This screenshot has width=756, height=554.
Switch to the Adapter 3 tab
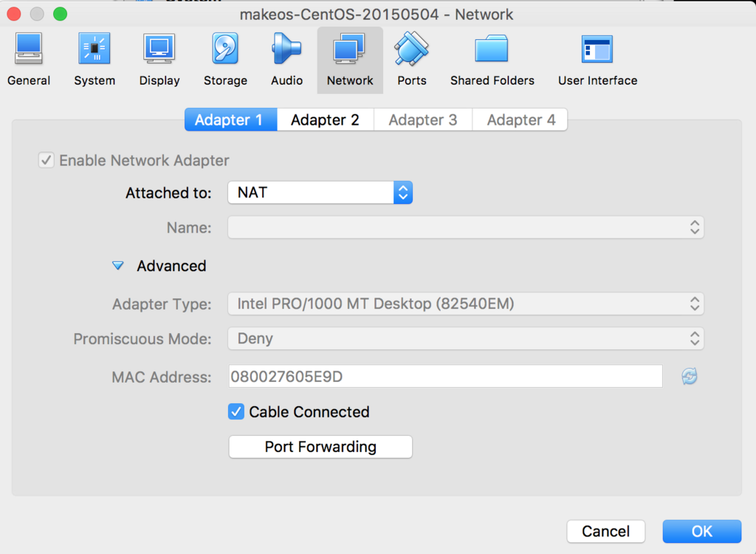pos(423,120)
